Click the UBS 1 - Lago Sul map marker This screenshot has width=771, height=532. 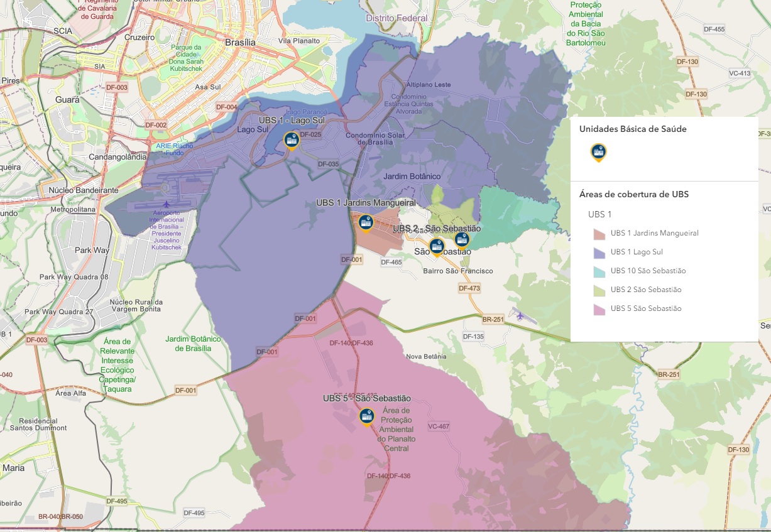pyautogui.click(x=291, y=141)
